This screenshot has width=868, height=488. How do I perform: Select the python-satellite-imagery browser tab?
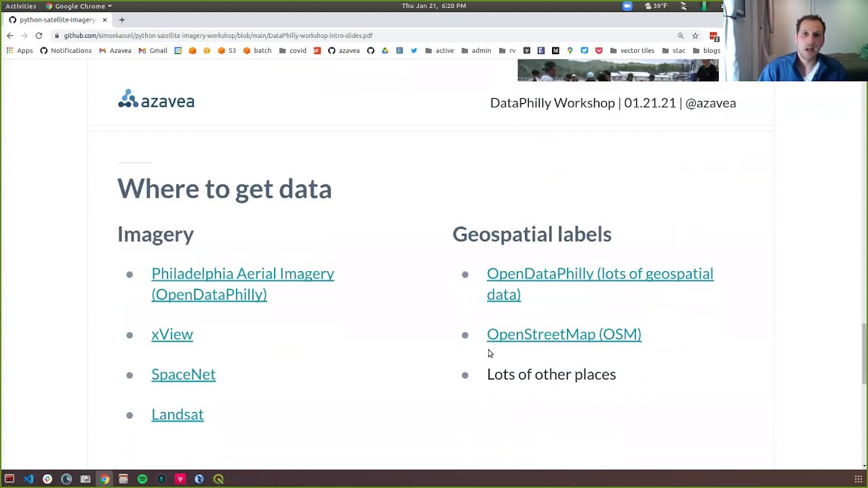coord(57,20)
